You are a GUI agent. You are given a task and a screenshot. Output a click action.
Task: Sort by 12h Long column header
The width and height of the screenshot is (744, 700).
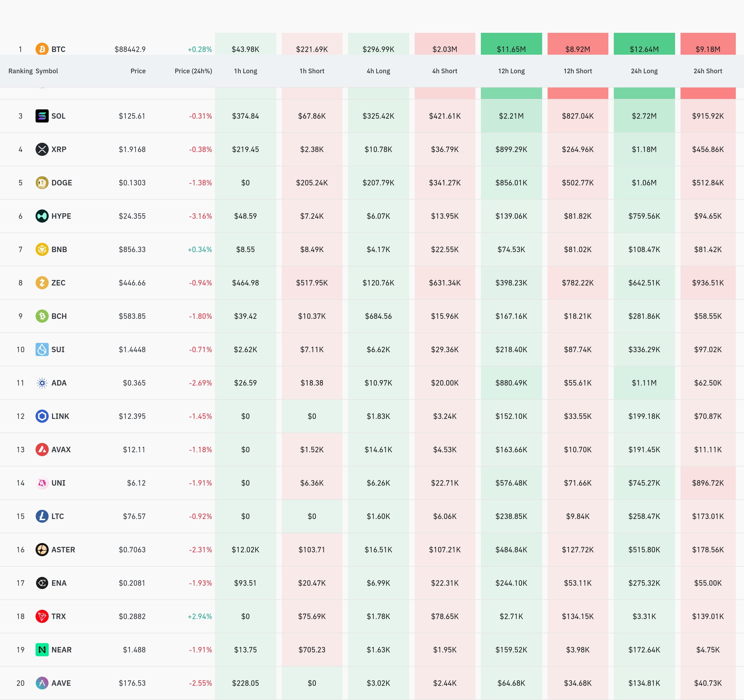[511, 71]
